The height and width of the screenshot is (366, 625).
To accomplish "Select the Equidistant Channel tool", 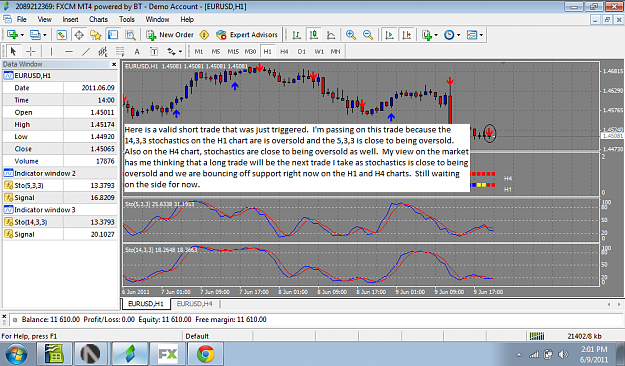I will [103, 51].
